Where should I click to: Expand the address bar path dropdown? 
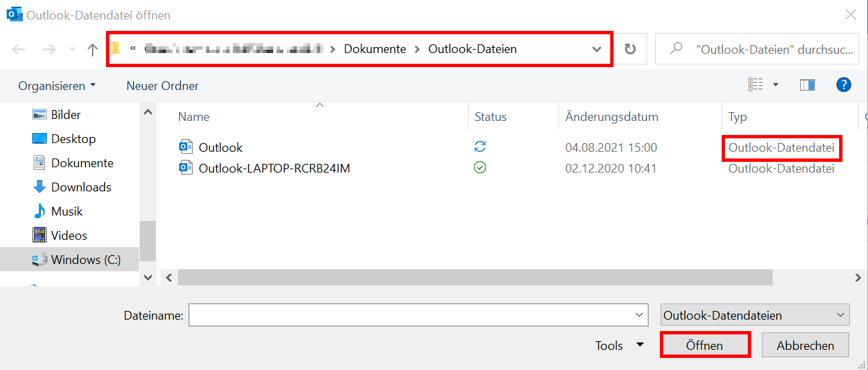point(597,49)
